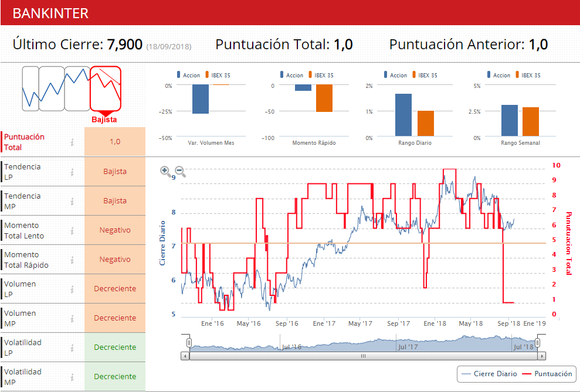Grab the left navigator range handle

[x=189, y=343]
